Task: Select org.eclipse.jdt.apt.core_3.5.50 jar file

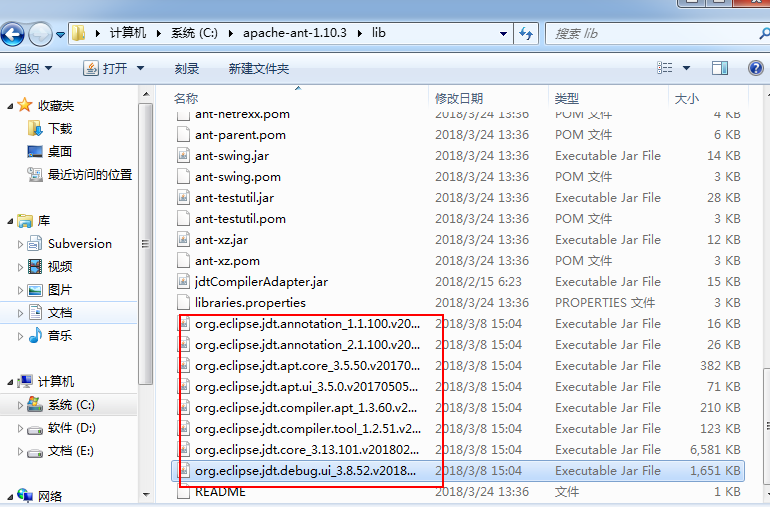Action: coord(307,366)
